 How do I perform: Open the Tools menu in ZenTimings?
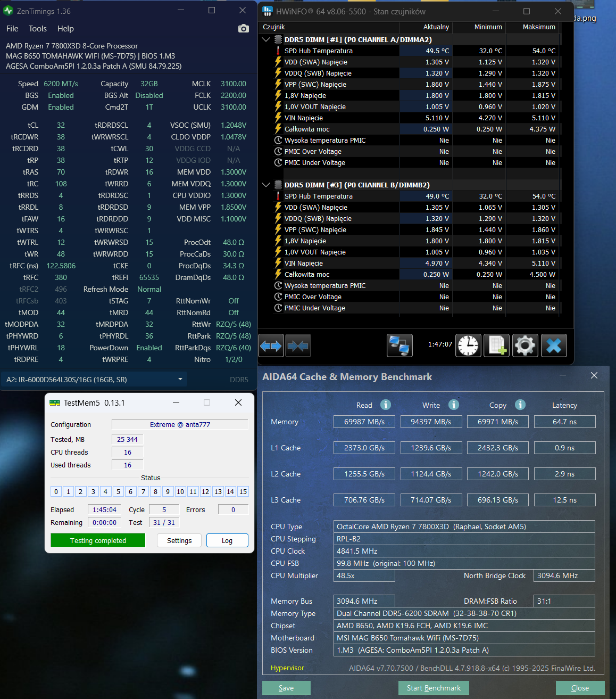[x=38, y=29]
